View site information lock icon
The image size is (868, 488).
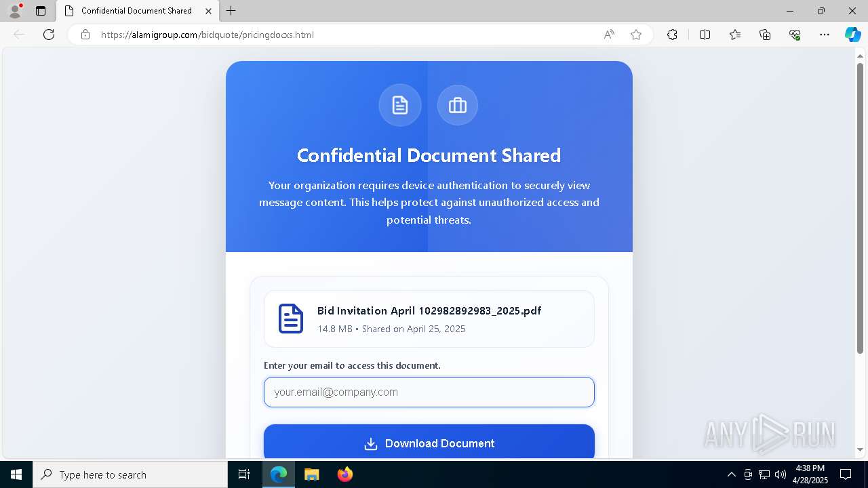point(85,35)
